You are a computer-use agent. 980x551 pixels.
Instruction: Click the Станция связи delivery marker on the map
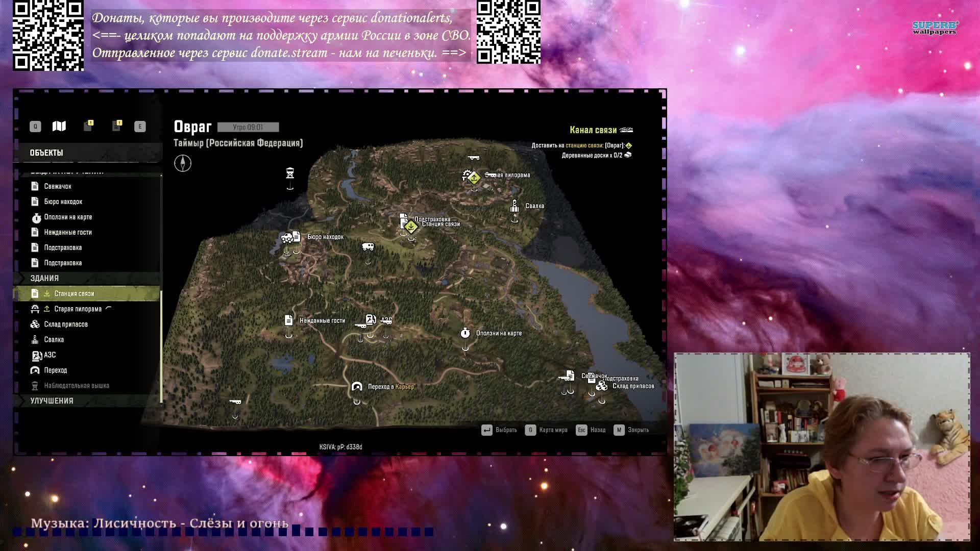click(411, 226)
